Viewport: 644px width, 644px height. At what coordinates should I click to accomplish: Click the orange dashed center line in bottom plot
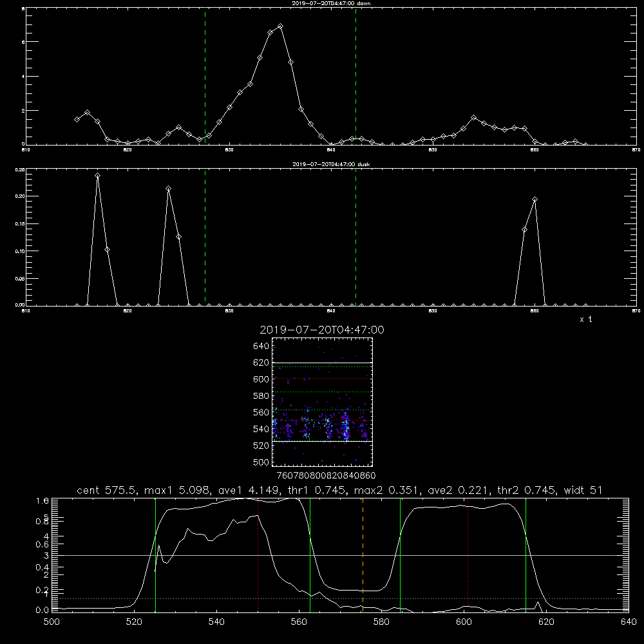[x=363, y=554]
